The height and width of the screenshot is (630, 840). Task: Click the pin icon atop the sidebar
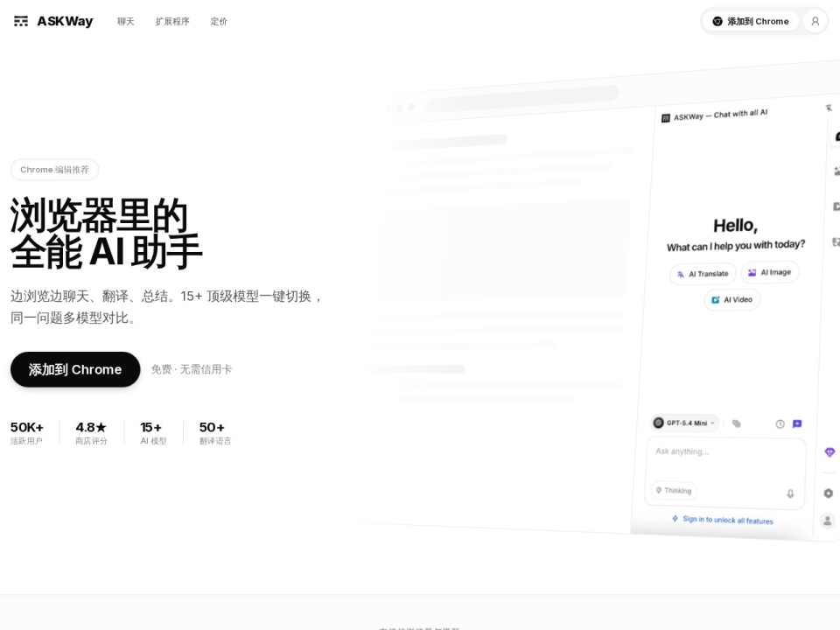tap(829, 108)
